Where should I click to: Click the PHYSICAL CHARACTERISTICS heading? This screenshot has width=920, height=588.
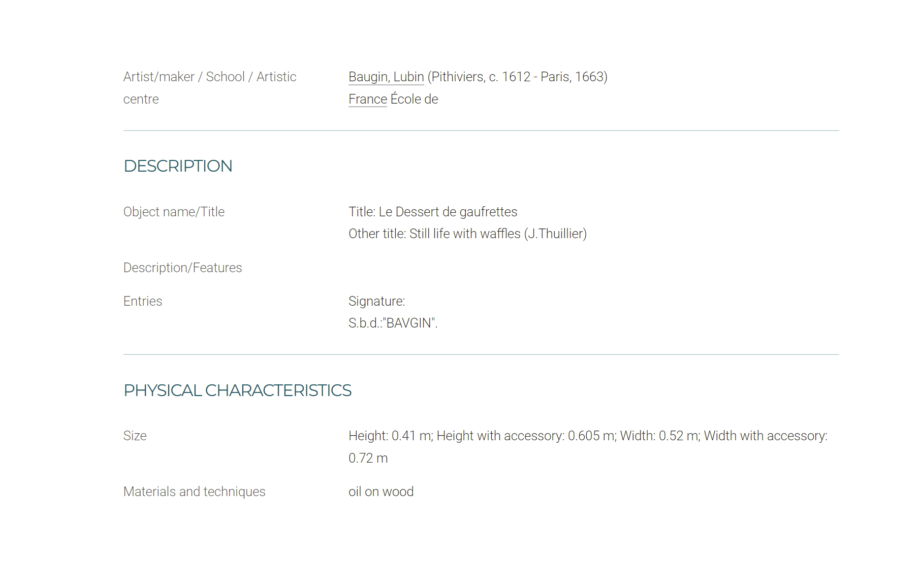pyautogui.click(x=237, y=390)
